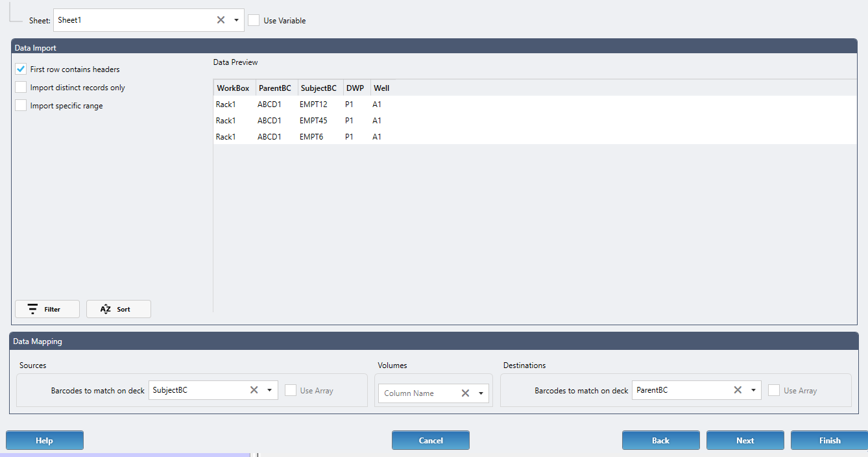Select the EMPT45 row in Data Preview
Screen dimensions: 868x457
click(313, 121)
